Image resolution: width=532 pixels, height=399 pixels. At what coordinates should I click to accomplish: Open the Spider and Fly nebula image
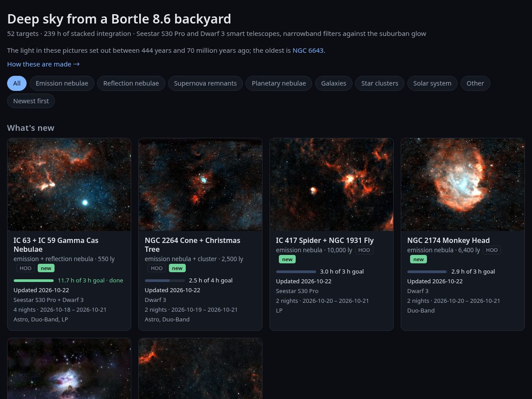pos(332,184)
